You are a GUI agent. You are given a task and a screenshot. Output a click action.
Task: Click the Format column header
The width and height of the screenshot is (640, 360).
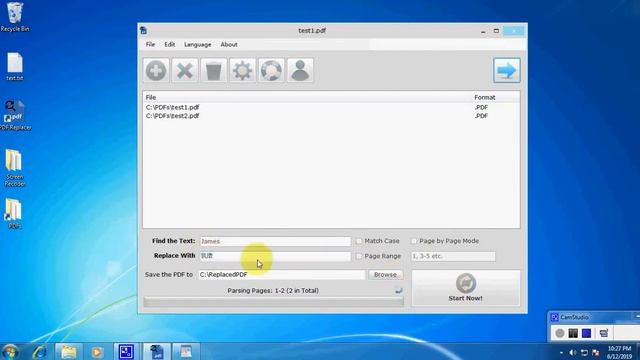tap(496, 97)
